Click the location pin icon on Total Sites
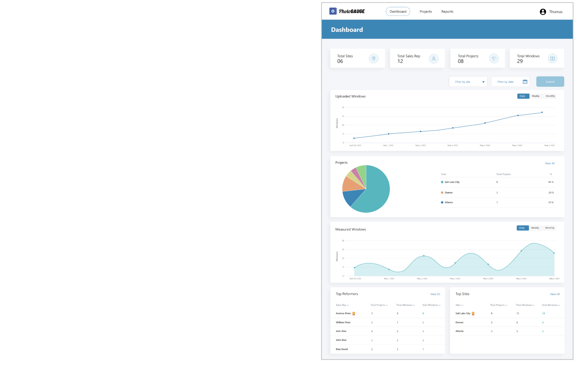 tap(374, 59)
